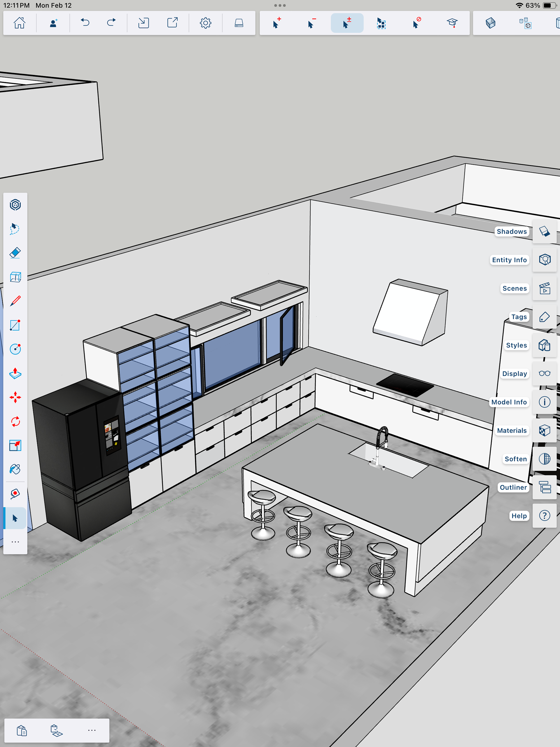Tap the three-dot multitasking control at top
This screenshot has height=747, width=560.
coord(280,6)
